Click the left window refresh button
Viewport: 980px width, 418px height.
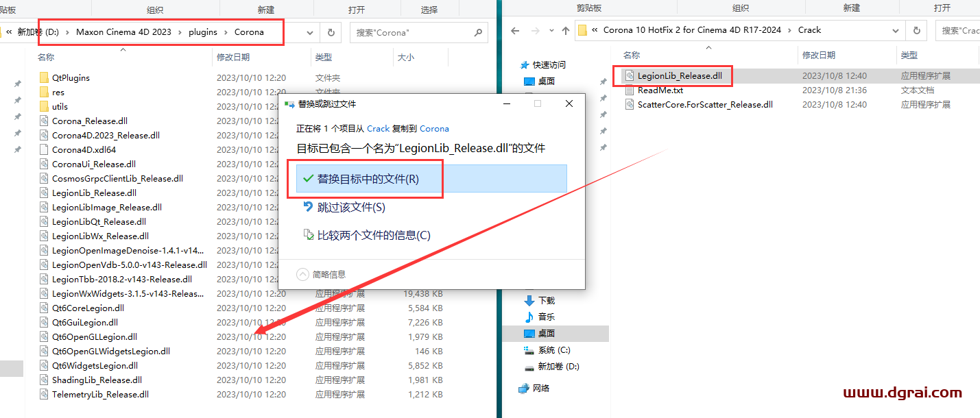tap(331, 32)
